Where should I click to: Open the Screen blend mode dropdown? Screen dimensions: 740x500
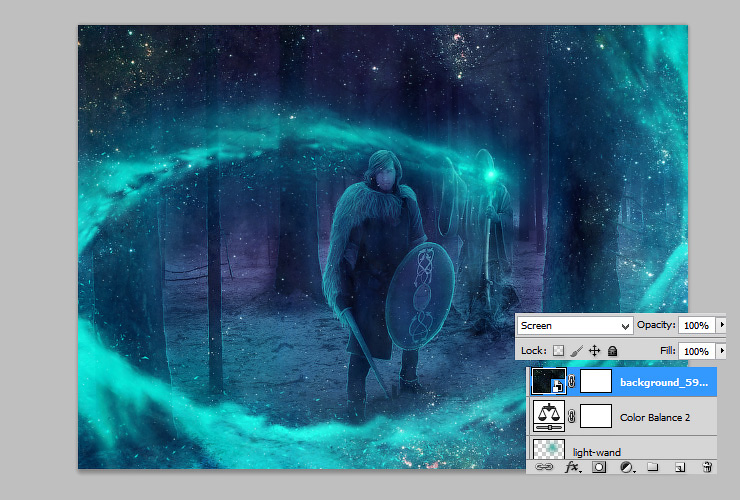(575, 325)
